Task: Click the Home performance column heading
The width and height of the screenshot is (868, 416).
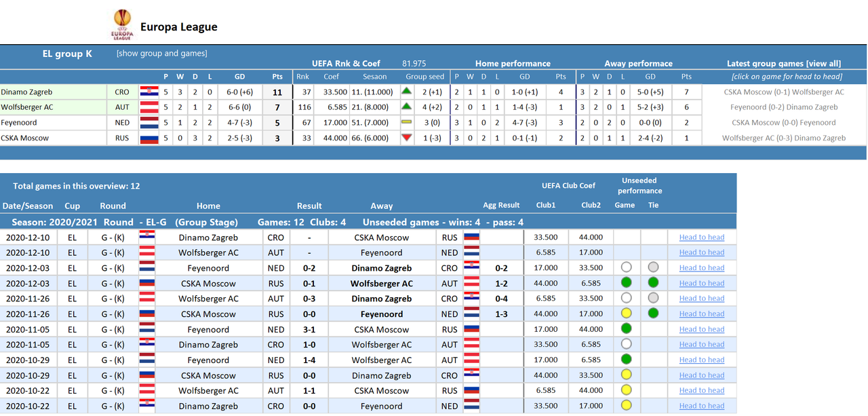Action: (x=513, y=63)
